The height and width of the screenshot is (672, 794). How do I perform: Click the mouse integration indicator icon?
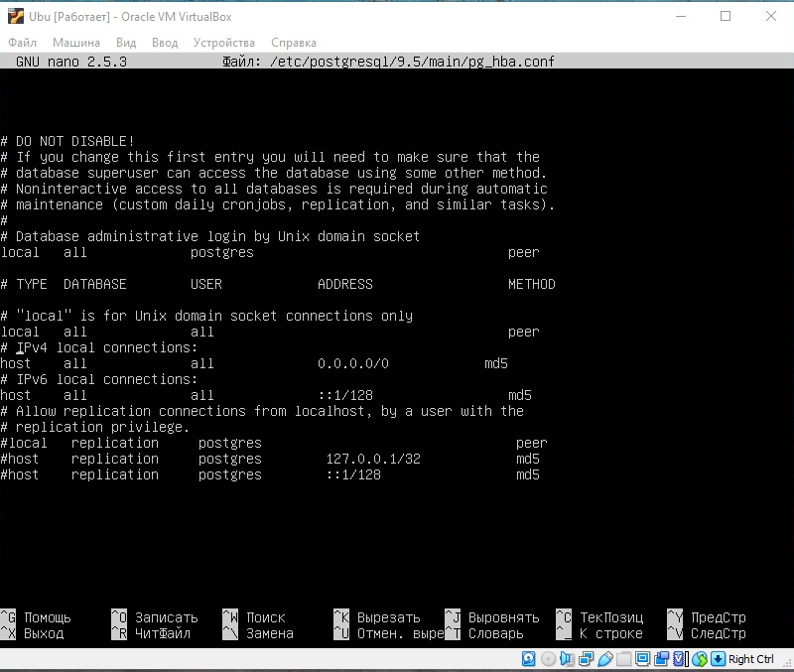coord(700,659)
